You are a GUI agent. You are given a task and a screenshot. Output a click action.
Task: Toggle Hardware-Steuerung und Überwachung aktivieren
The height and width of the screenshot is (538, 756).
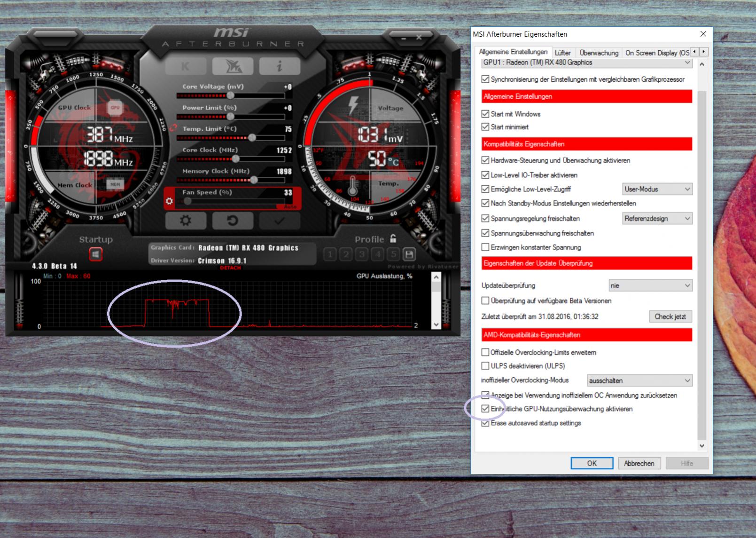click(485, 160)
